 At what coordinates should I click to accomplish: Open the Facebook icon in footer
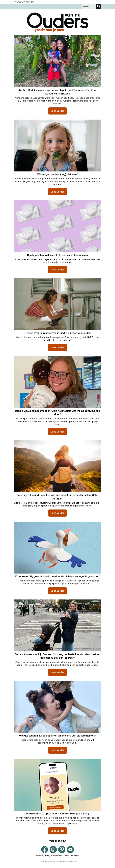(x=44, y=849)
